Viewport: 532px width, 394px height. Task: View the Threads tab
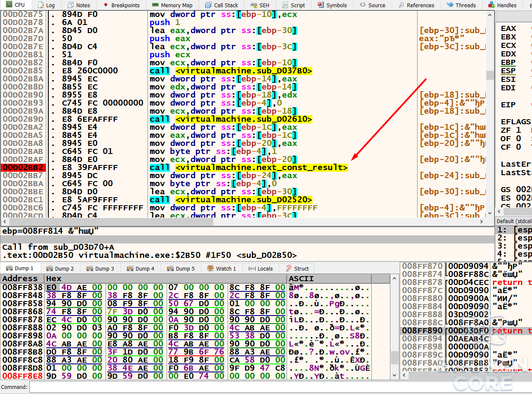(461, 5)
